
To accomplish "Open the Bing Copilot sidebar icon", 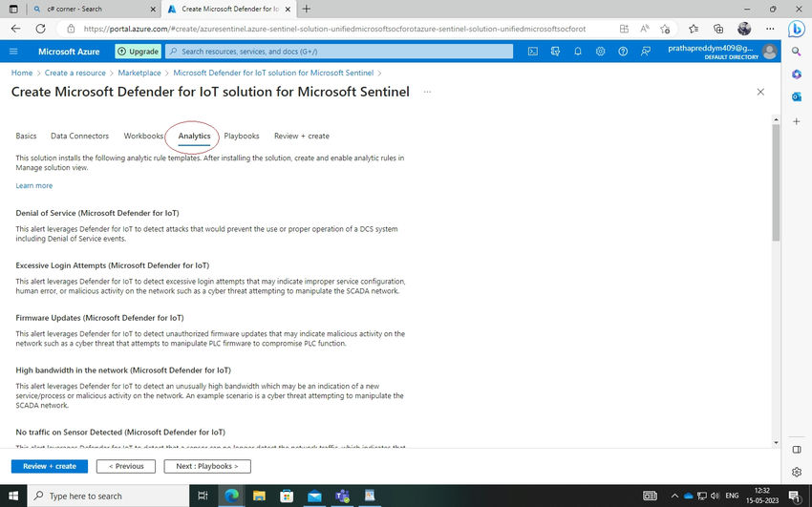I will click(797, 29).
